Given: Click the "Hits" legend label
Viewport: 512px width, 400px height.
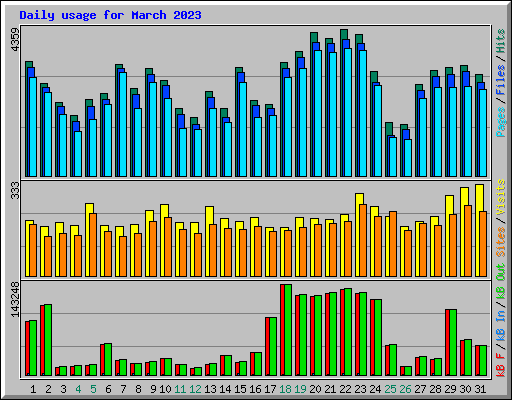Looking at the screenshot, I should (501, 41).
